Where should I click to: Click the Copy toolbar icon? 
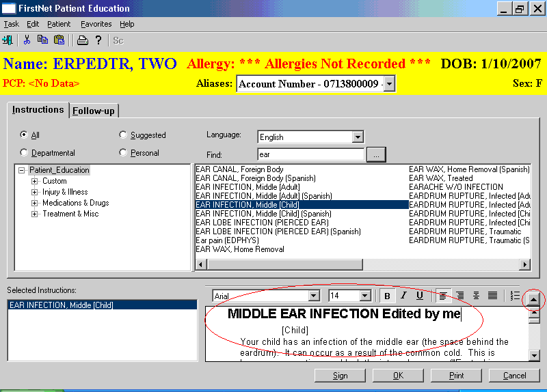point(42,40)
